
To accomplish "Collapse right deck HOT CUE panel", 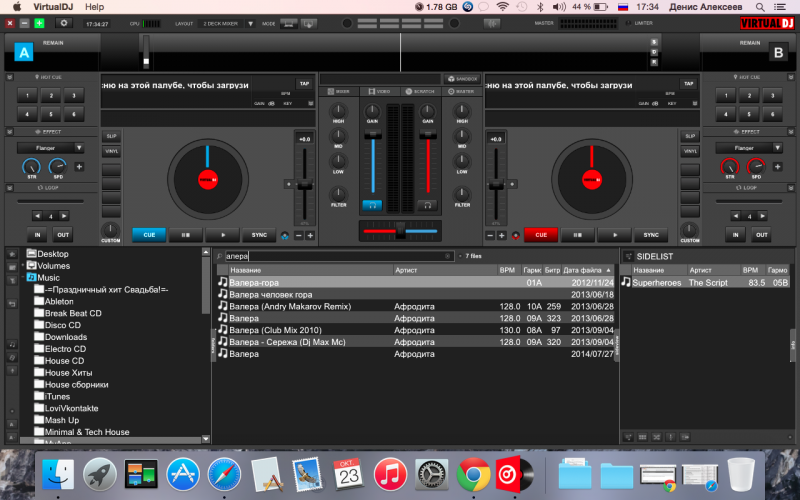I will pos(790,77).
